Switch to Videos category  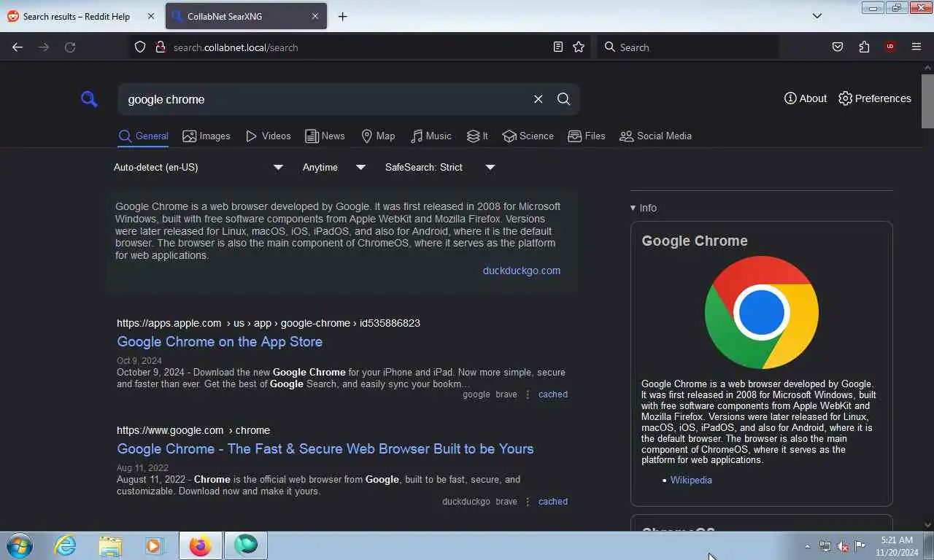(268, 136)
